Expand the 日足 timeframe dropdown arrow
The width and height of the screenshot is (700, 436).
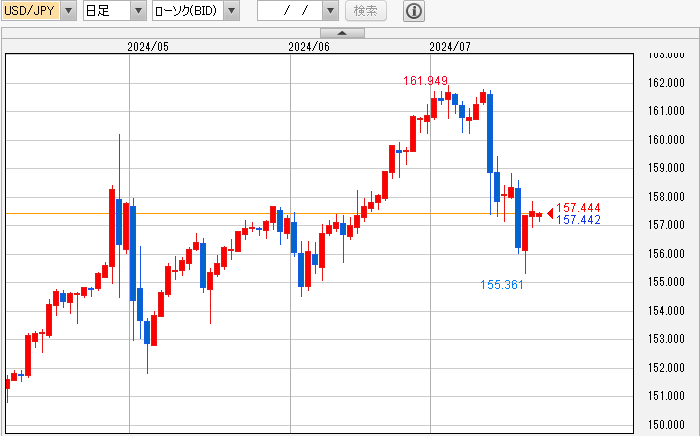pos(138,11)
